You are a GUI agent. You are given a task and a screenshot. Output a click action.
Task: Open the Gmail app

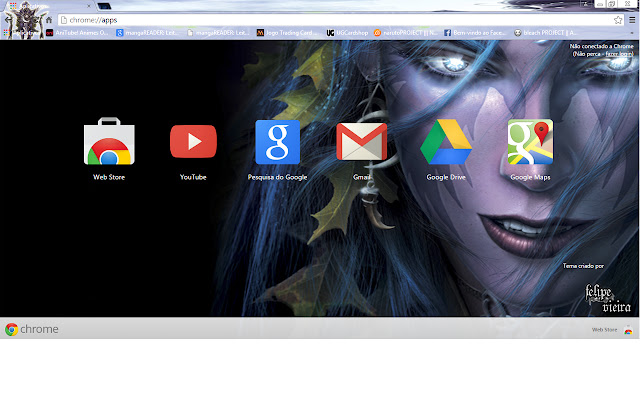click(362, 142)
